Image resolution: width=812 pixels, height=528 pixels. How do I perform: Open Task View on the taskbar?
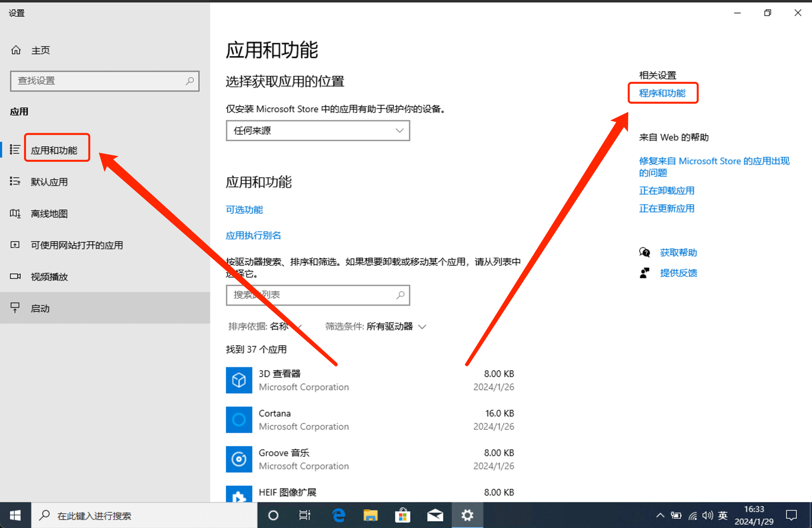(305, 516)
